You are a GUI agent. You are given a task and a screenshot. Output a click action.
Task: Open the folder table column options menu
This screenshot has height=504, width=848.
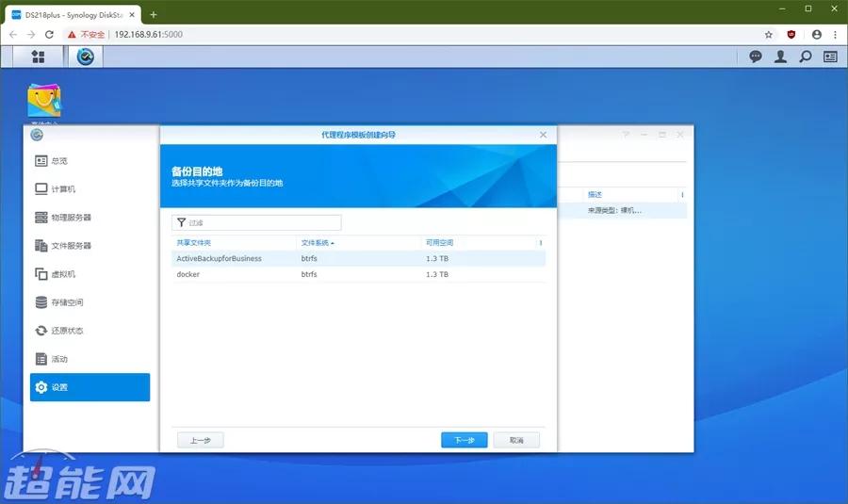(x=540, y=243)
